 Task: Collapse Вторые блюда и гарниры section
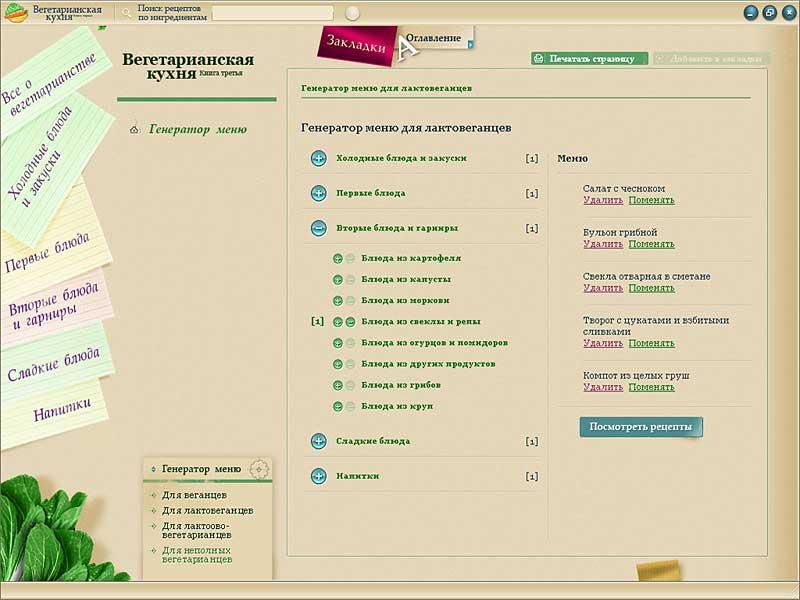click(x=318, y=228)
